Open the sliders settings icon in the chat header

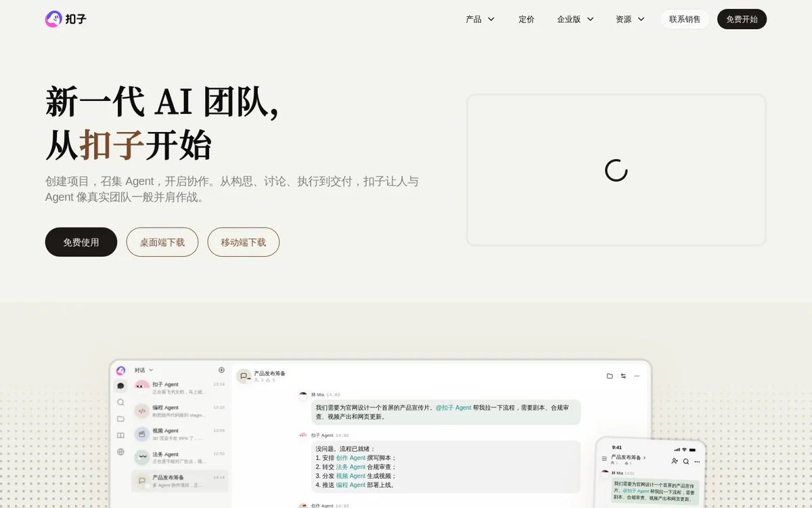point(623,376)
